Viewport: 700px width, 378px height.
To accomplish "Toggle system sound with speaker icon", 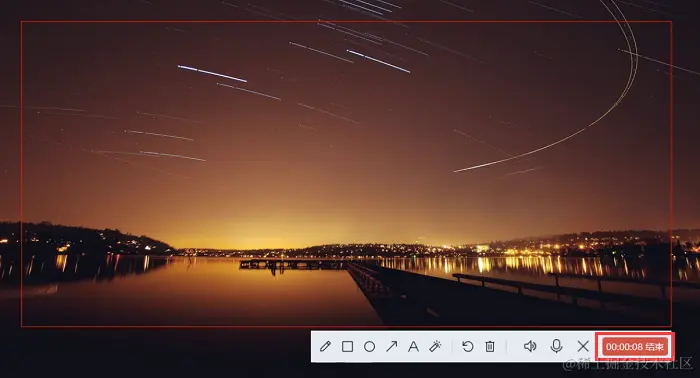I will [x=530, y=346].
